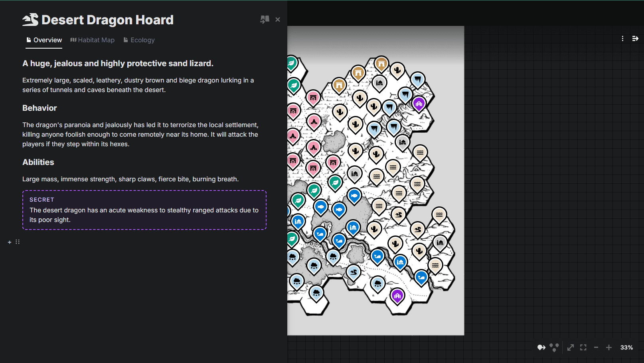
Task: Zoom out with the minus control in the toolbar
Action: tap(597, 347)
